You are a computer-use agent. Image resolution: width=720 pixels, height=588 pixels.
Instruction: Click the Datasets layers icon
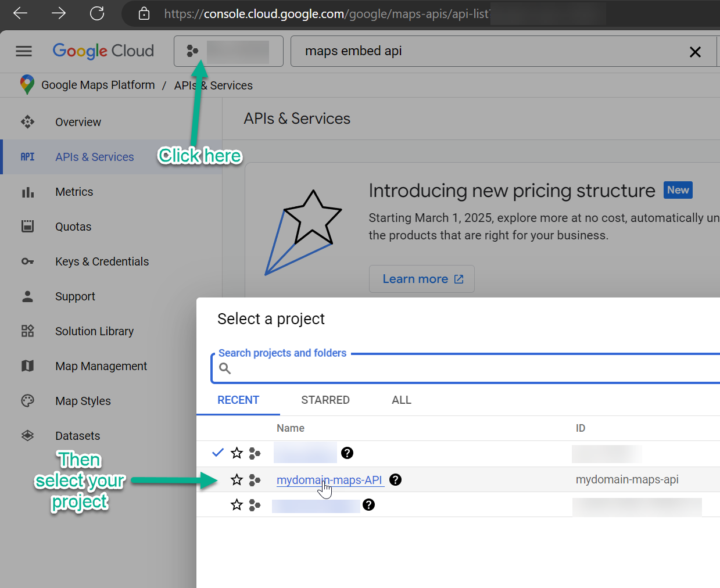coord(27,435)
